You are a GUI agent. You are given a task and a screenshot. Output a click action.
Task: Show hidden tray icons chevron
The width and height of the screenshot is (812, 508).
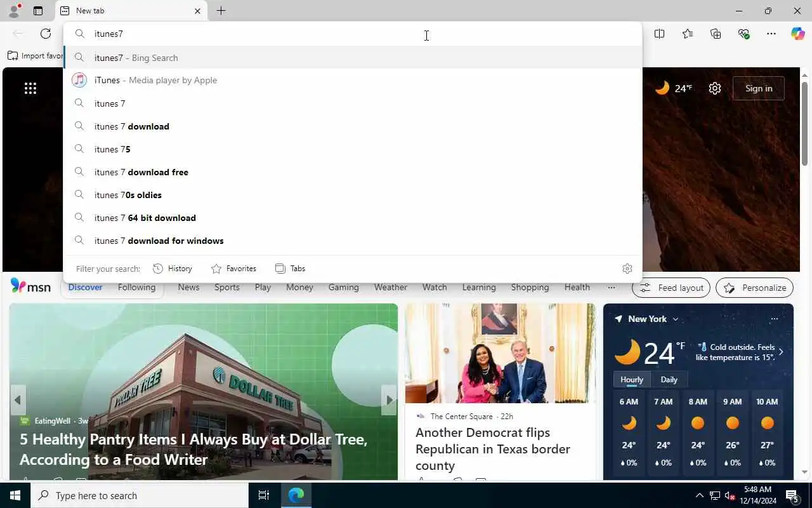pyautogui.click(x=699, y=495)
